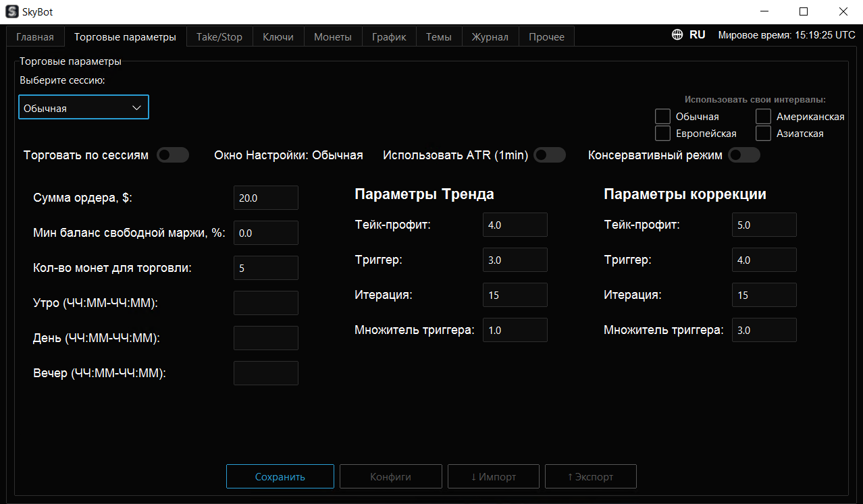Edit correction Множитель триггера field 3.0
The image size is (863, 504).
point(764,330)
